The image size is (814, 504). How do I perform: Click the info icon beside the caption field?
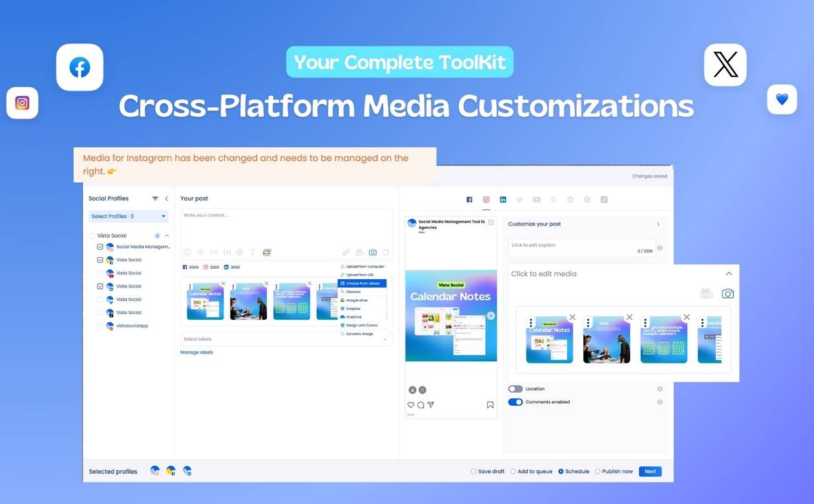[x=660, y=248]
